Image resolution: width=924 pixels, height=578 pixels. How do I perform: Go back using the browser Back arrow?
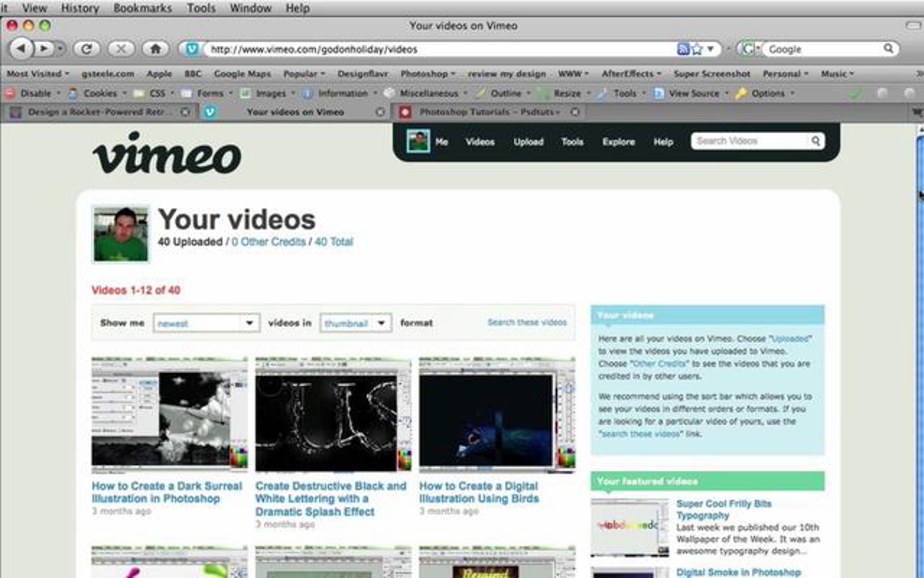click(21, 49)
